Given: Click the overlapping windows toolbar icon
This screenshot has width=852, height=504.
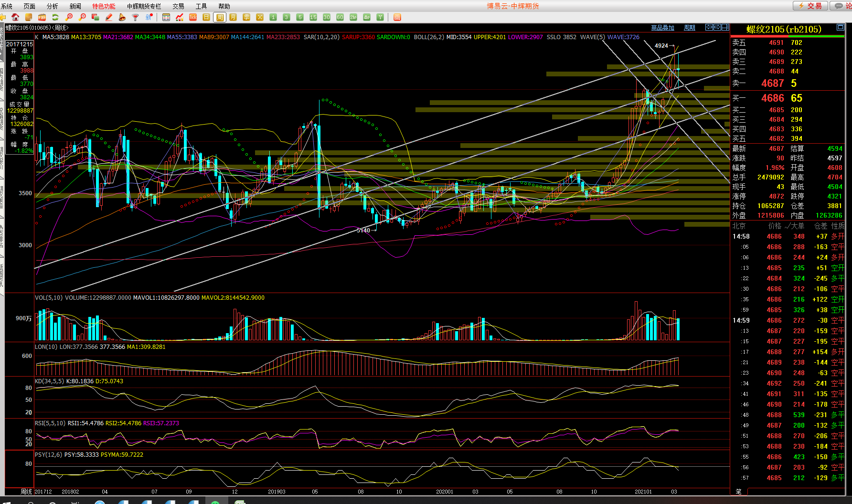Looking at the screenshot, I should point(96,17).
